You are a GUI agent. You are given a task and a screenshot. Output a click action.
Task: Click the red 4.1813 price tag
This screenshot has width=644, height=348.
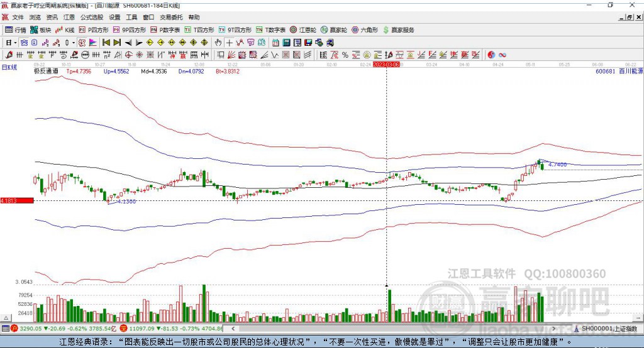point(17,200)
